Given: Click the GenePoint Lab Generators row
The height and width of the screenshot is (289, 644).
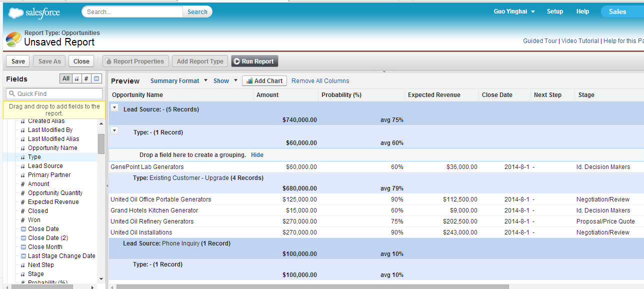Looking at the screenshot, I should [x=376, y=167].
